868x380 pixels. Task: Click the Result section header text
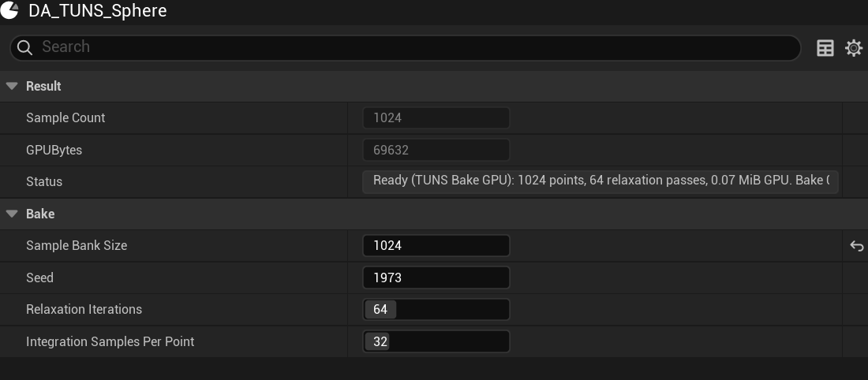click(x=43, y=86)
